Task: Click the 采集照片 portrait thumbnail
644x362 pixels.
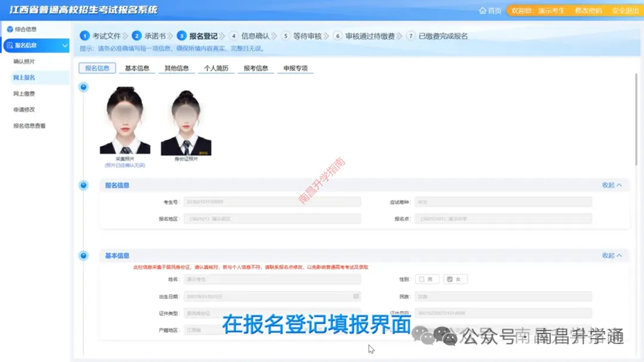Action: click(125, 120)
